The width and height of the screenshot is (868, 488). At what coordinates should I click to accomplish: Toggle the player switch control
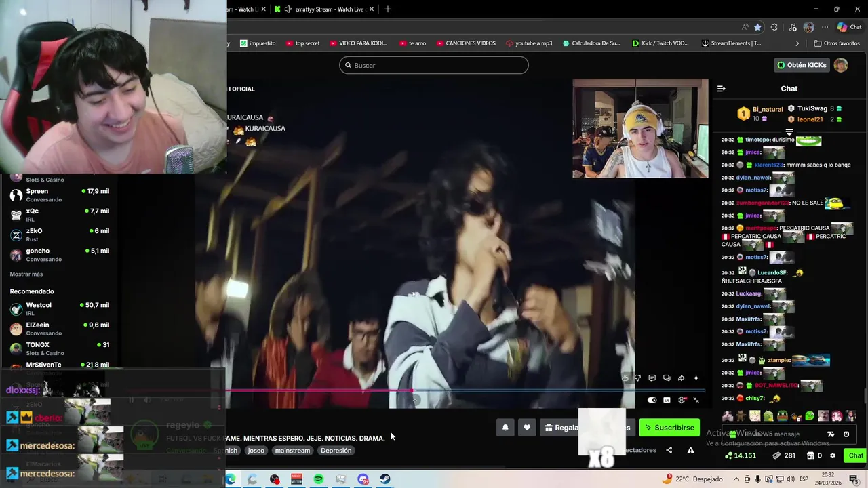coord(652,400)
